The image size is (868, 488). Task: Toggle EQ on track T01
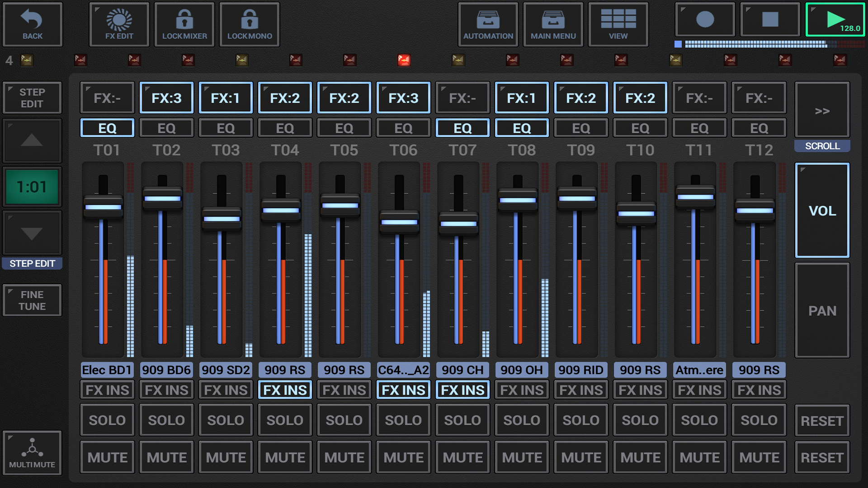[x=107, y=127]
